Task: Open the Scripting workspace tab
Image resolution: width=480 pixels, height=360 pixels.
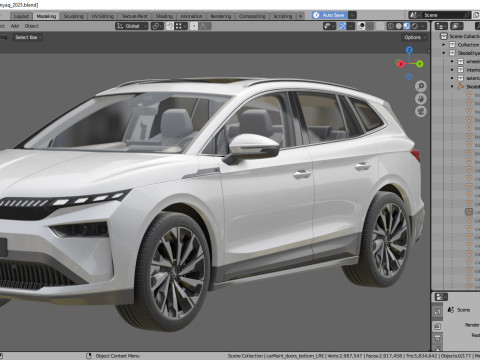Action: (x=283, y=16)
